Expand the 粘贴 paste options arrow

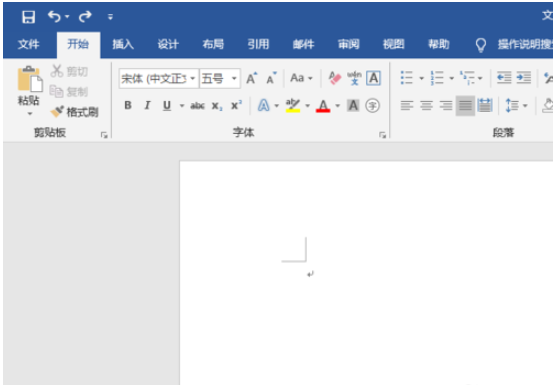[x=30, y=114]
